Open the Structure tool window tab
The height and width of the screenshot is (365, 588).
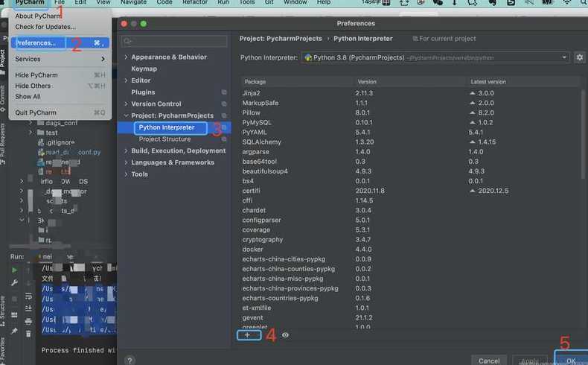tap(3, 311)
